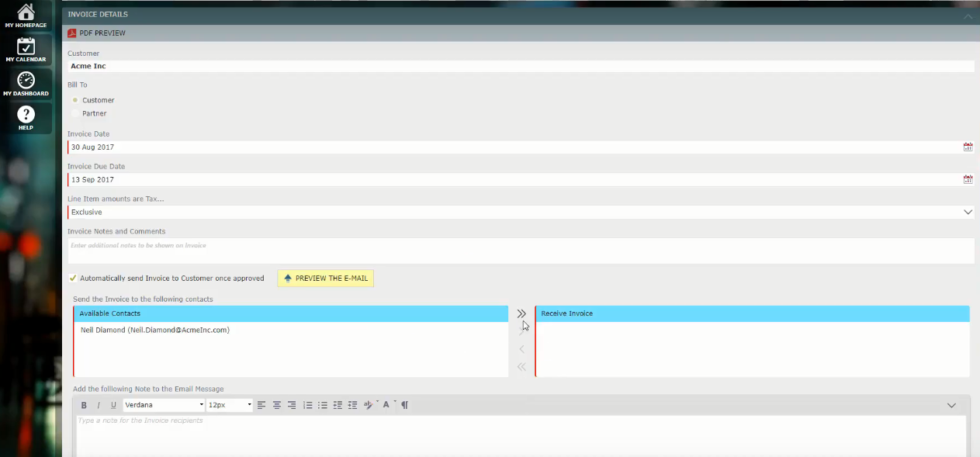Open My Calendar in sidebar
Screen dimensions: 980x457
pyautogui.click(x=26, y=50)
